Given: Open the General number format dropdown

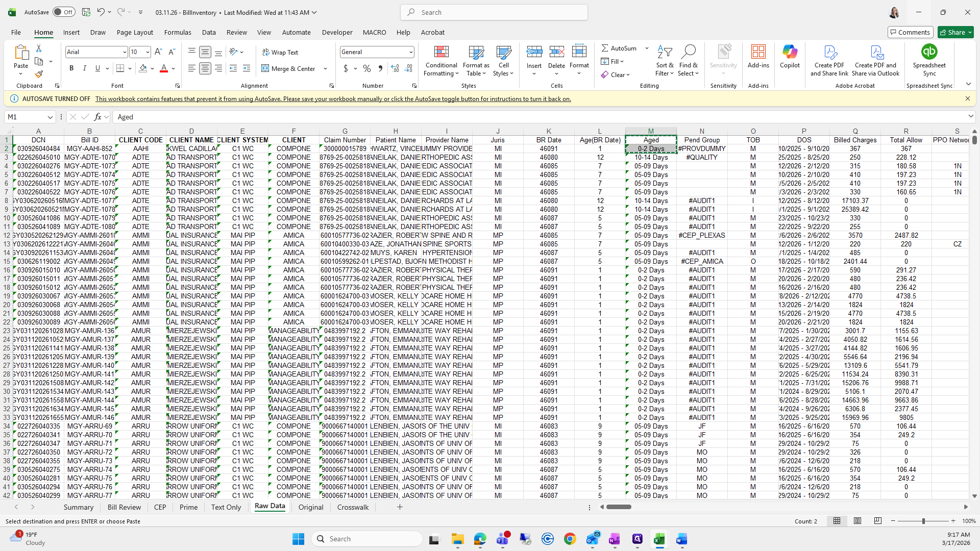Looking at the screenshot, I should click(410, 52).
